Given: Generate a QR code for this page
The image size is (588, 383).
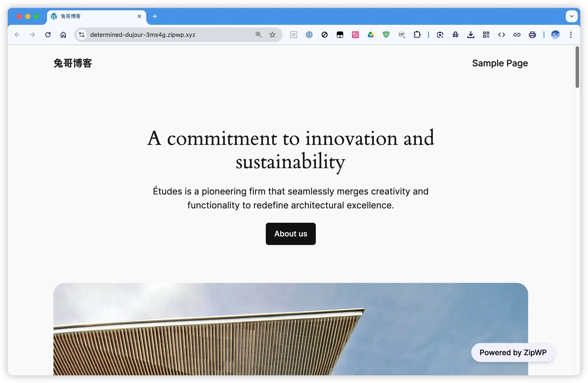Looking at the screenshot, I should [486, 35].
